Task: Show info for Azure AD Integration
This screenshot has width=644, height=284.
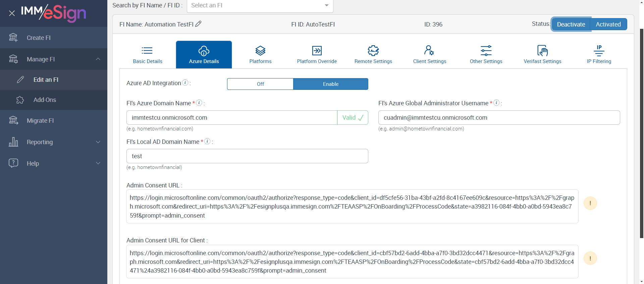Action: click(185, 82)
